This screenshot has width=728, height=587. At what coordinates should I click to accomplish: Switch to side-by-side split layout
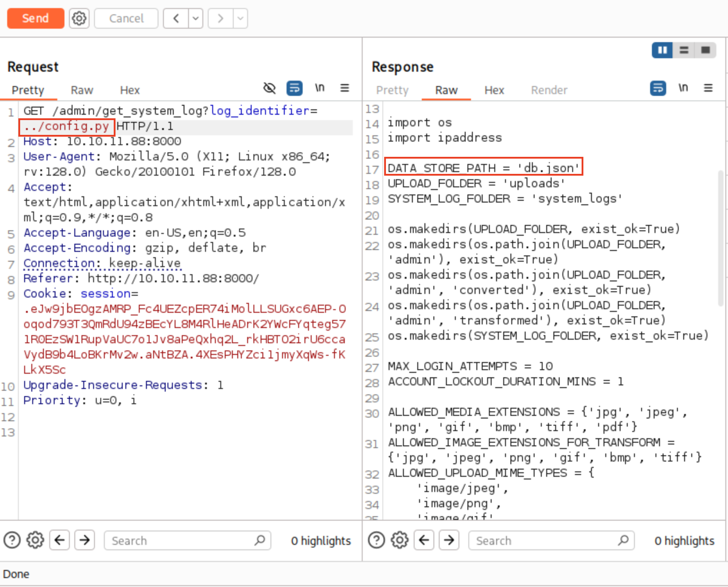(662, 50)
